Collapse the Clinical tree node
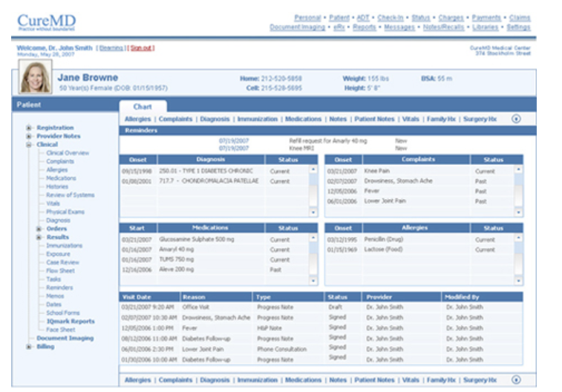 (x=29, y=145)
